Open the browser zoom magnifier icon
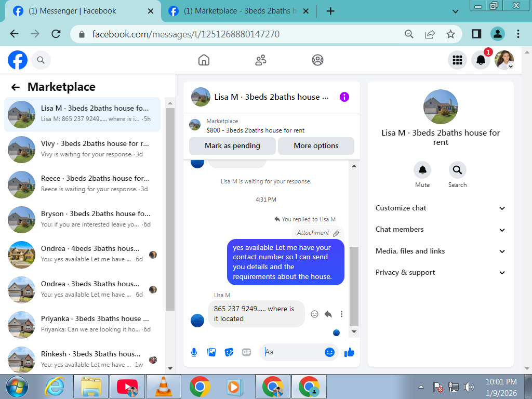Image resolution: width=532 pixels, height=399 pixels. click(x=409, y=34)
